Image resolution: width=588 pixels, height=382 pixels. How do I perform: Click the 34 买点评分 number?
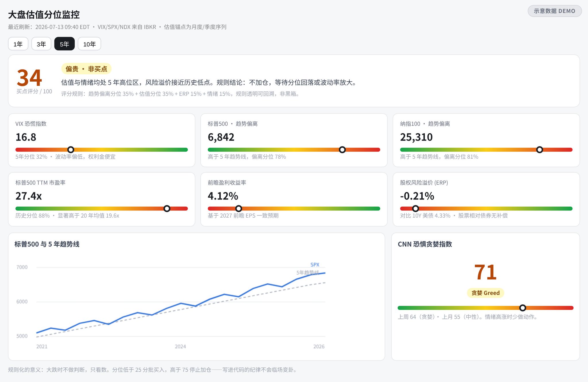(x=29, y=78)
